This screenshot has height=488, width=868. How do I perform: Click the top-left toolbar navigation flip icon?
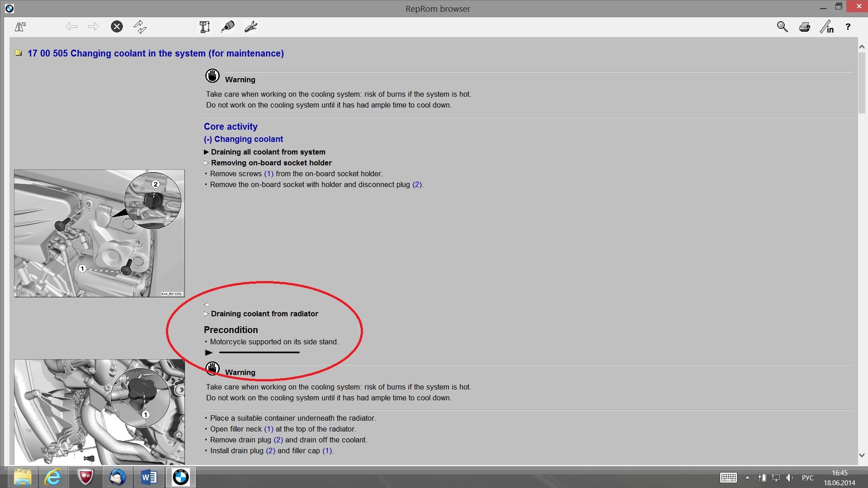click(20, 27)
